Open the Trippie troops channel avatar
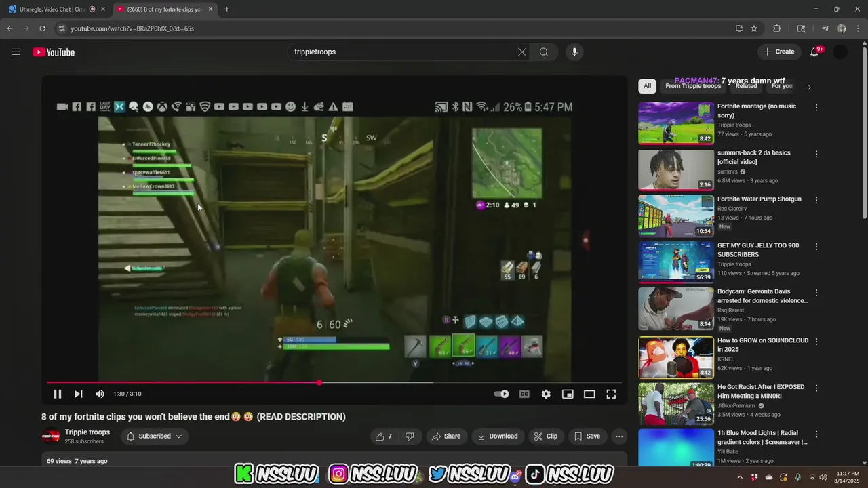Screen dimensions: 868x488 pyautogui.click(x=50, y=436)
